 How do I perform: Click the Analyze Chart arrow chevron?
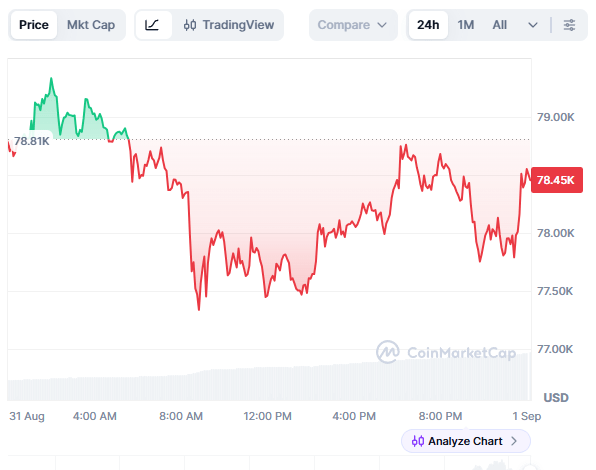514,441
